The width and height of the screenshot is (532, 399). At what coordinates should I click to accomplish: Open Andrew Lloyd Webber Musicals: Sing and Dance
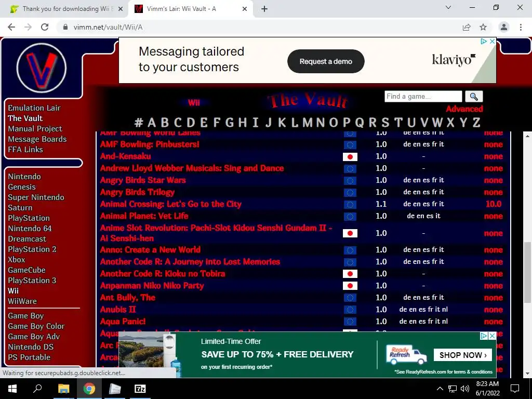tap(192, 168)
